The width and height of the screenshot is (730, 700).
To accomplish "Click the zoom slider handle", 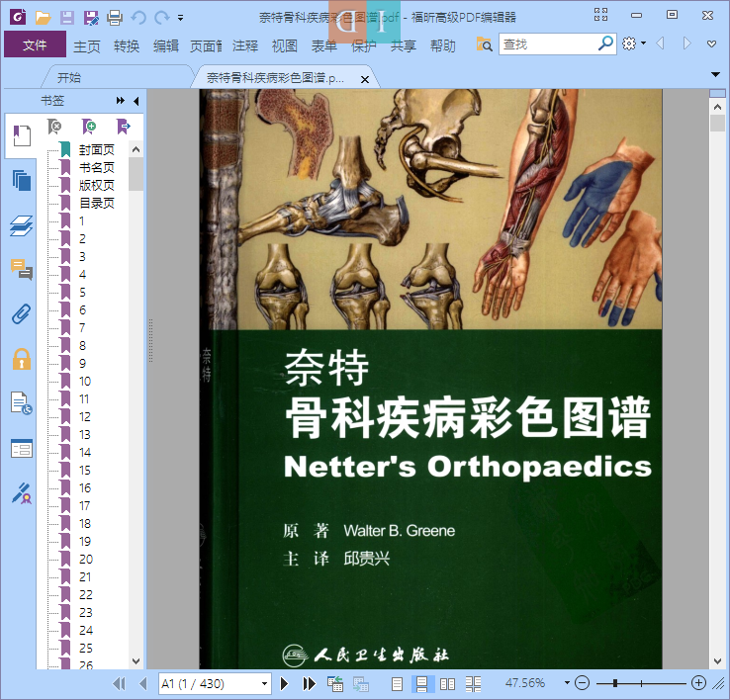I will point(615,683).
